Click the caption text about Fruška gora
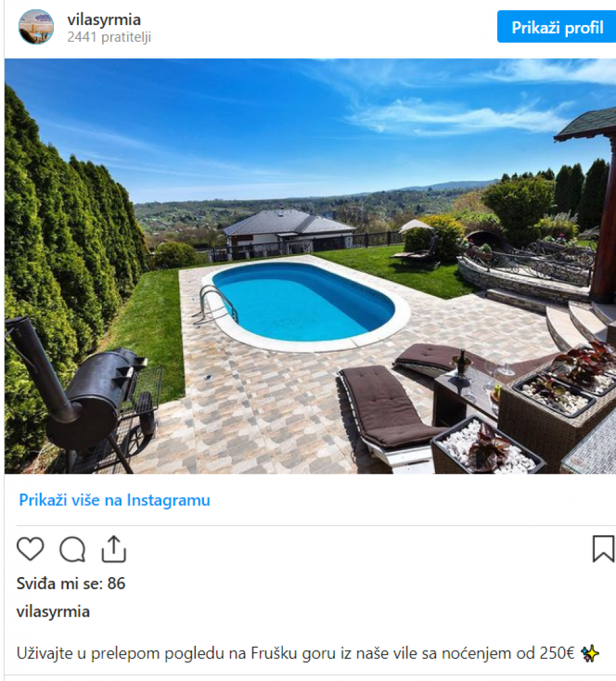Image resolution: width=616 pixels, height=681 pixels. point(295,653)
